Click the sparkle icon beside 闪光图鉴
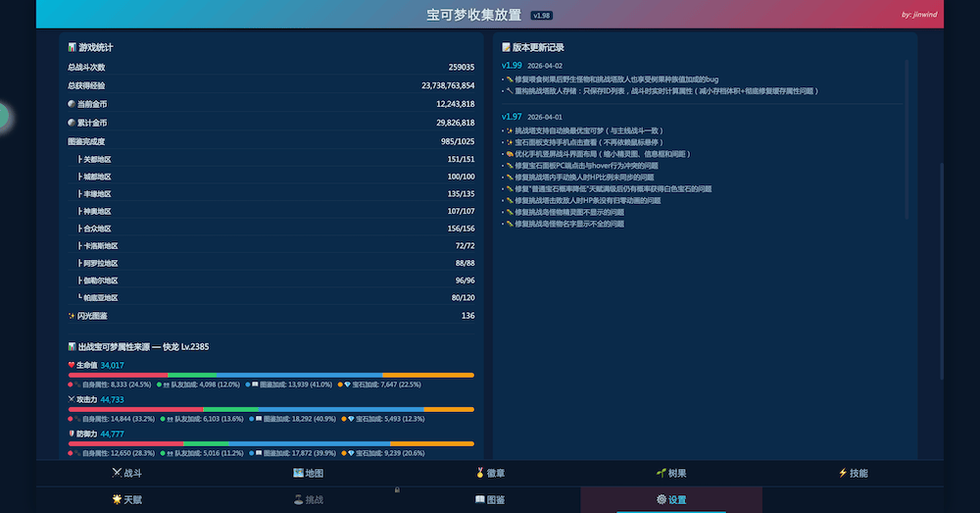Viewport: 980px width, 513px height. (72, 316)
